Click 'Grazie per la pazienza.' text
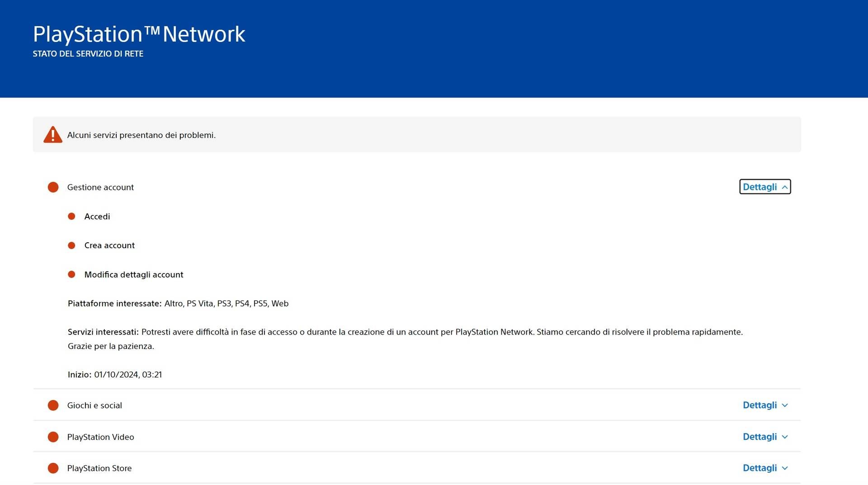 (x=111, y=346)
